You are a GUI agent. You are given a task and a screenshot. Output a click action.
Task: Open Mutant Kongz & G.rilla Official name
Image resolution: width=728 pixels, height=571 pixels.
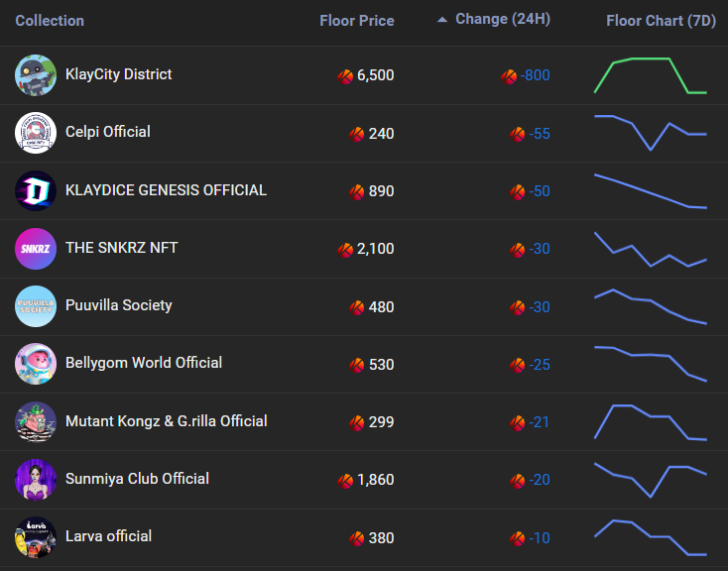pos(167,421)
